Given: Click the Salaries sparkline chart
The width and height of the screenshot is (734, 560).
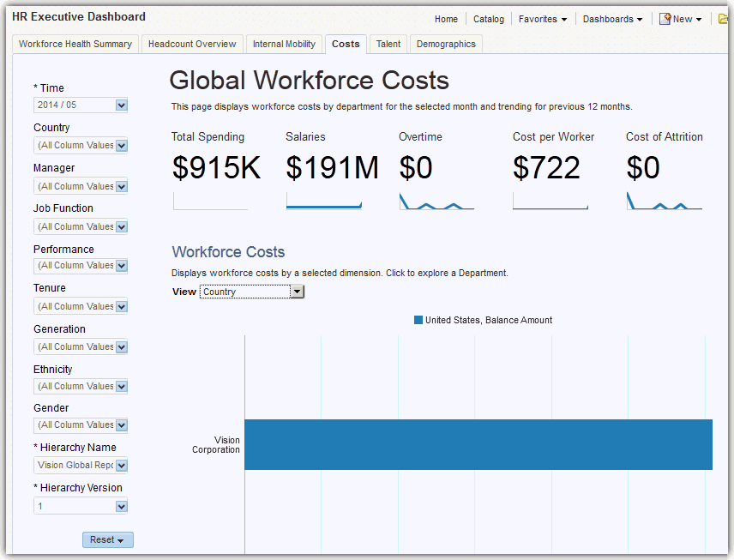Looking at the screenshot, I should point(324,201).
